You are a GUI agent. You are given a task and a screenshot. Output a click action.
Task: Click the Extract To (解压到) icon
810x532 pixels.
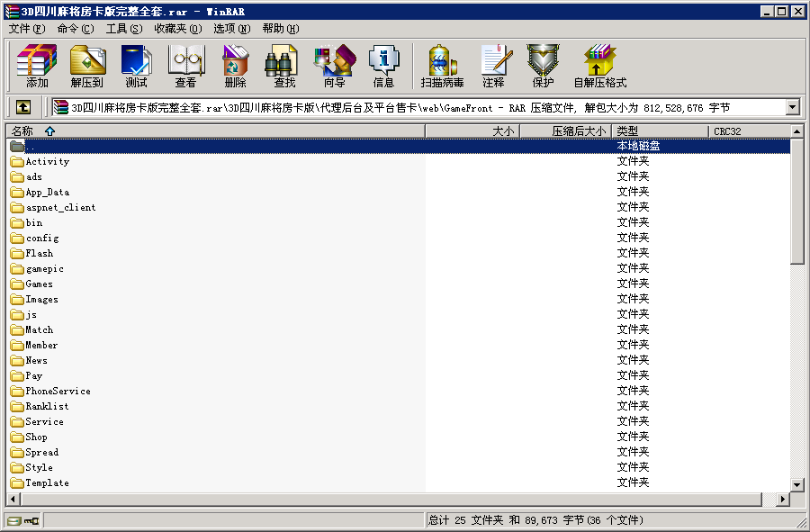point(87,66)
